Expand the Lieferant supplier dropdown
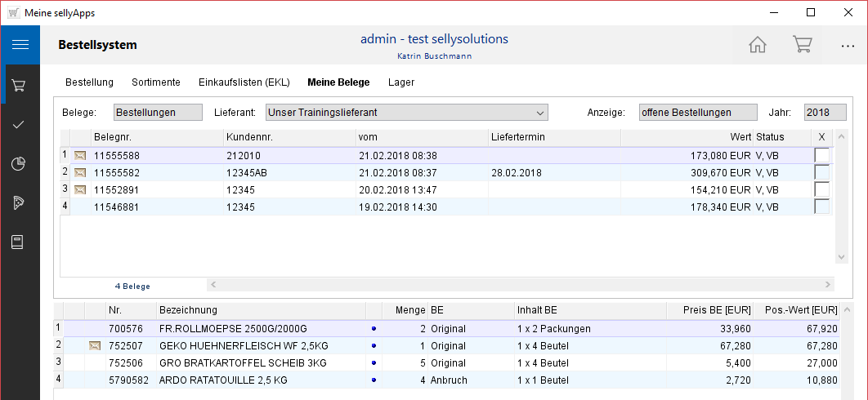 (539, 113)
